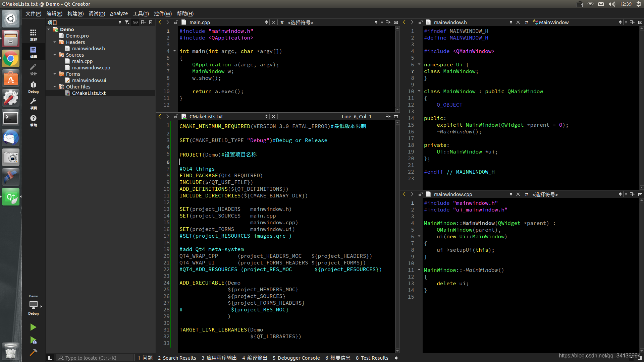Open the Design mode
The image size is (644, 362).
33,69
